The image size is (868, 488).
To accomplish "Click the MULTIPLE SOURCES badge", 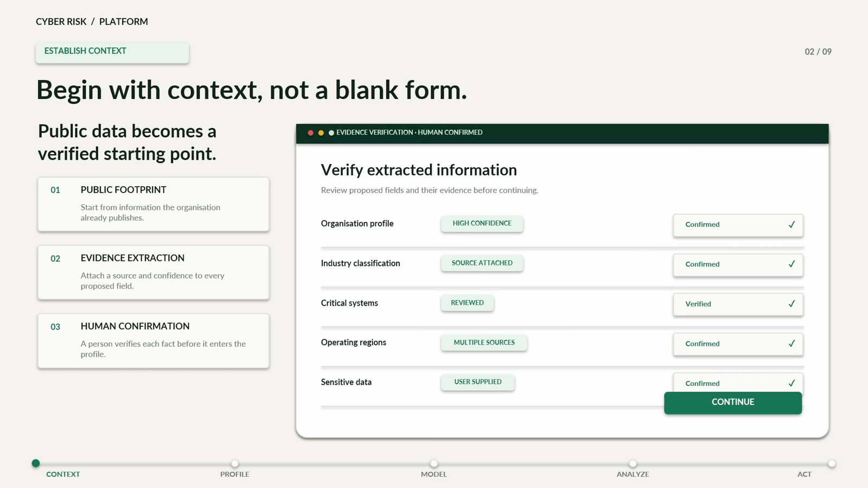I will pos(484,342).
